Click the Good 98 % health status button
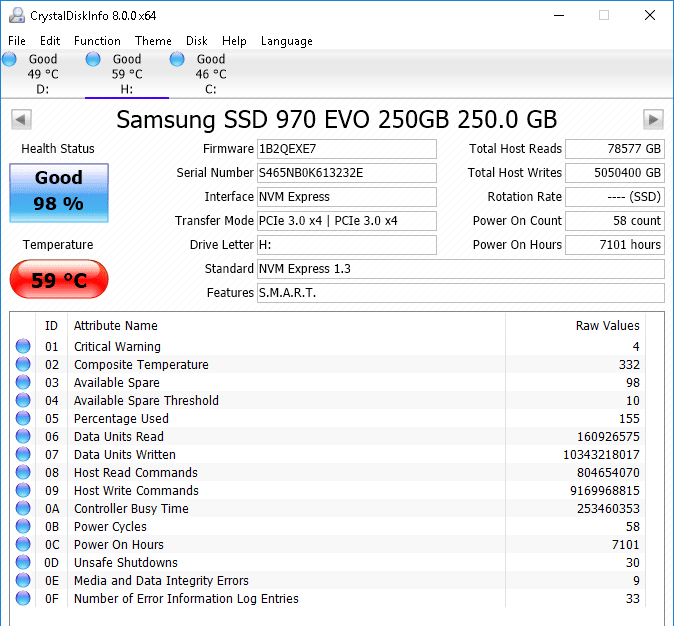 (59, 193)
